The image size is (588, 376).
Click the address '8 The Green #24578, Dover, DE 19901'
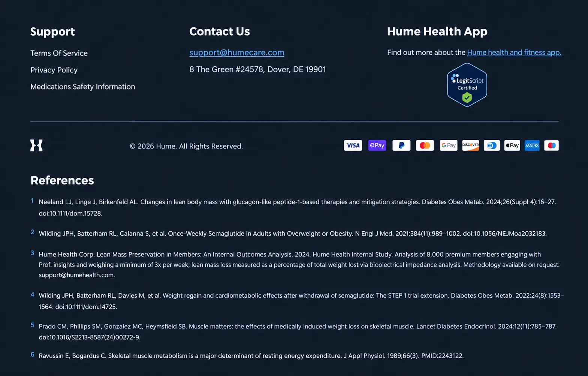pyautogui.click(x=257, y=69)
